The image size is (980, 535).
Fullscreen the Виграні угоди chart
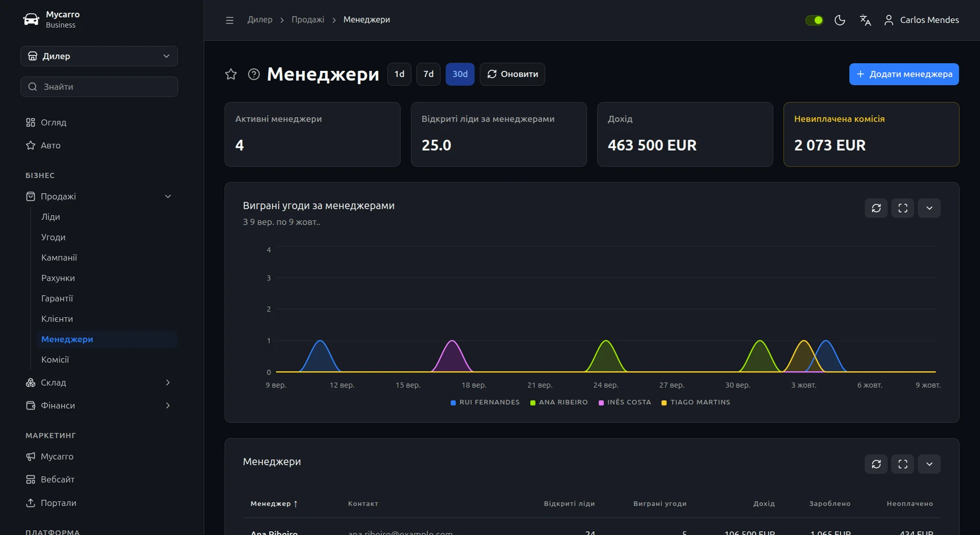(x=902, y=208)
